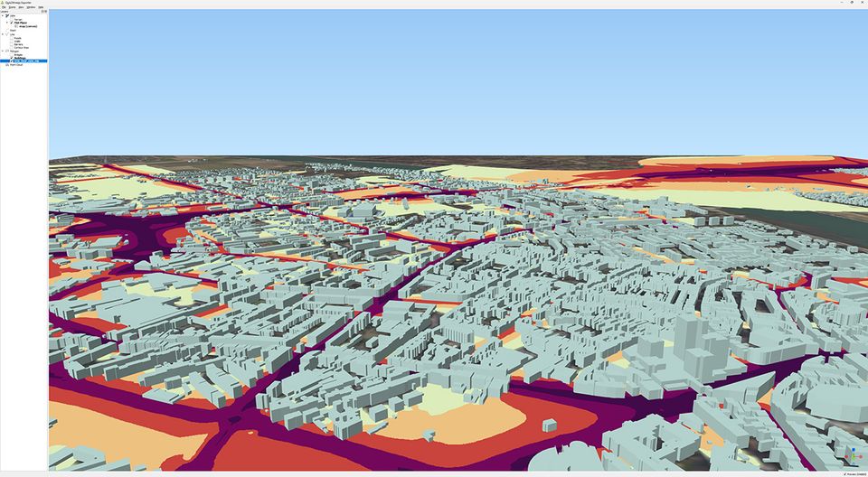Uncheck the Buildings layer checkbox

[x=12, y=58]
